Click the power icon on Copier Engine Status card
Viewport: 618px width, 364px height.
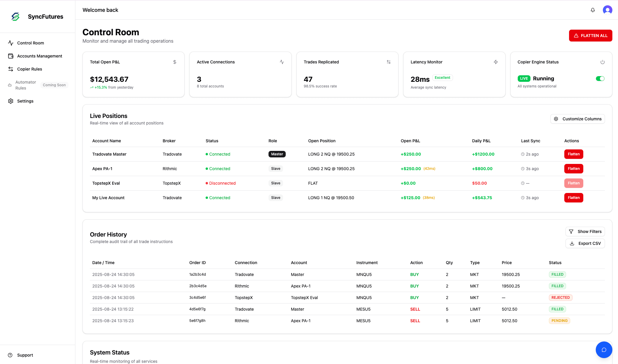click(602, 62)
